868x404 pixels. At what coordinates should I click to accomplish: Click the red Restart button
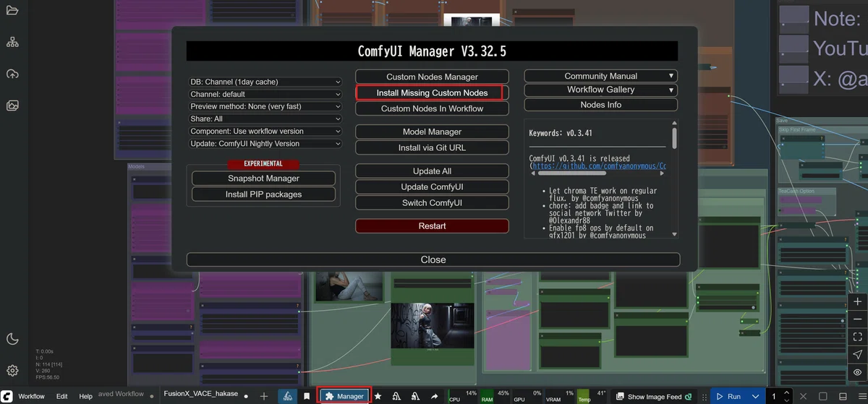pyautogui.click(x=432, y=226)
